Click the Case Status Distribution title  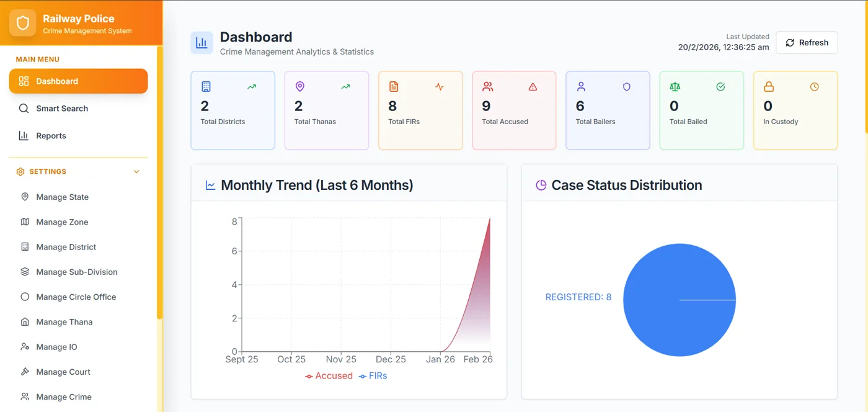click(x=627, y=186)
